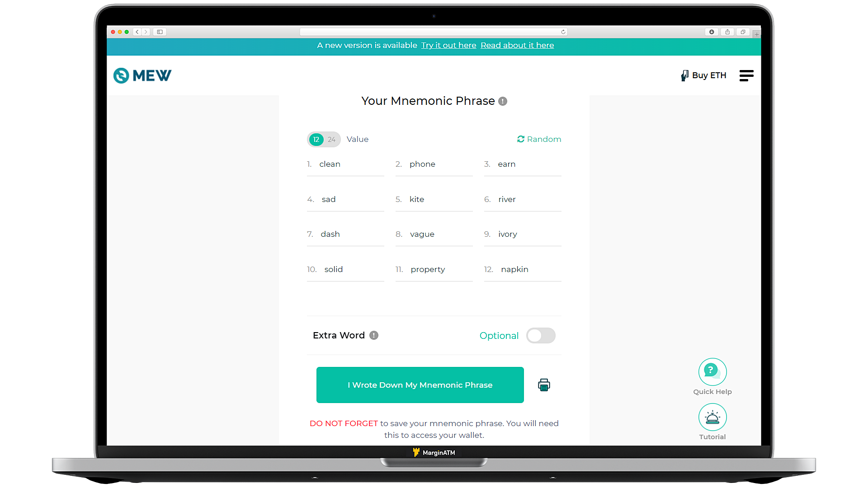Click the print mnemonic phrase icon

(x=543, y=385)
